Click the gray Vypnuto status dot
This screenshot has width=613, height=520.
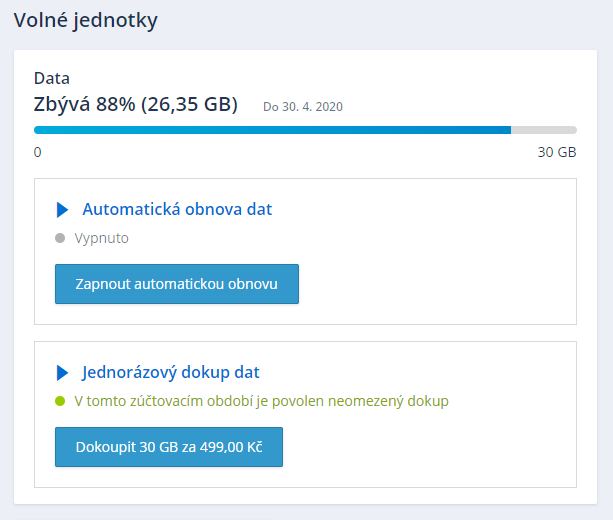[60, 238]
